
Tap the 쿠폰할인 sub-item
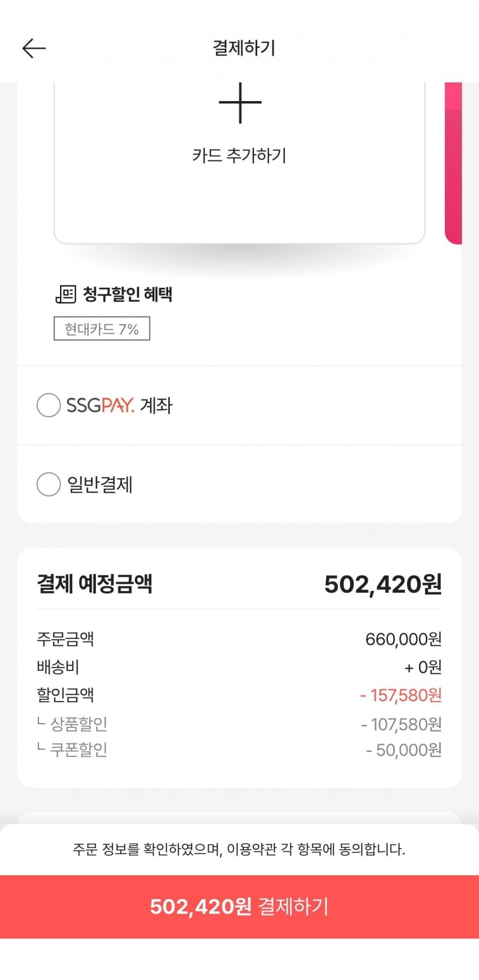tap(78, 750)
